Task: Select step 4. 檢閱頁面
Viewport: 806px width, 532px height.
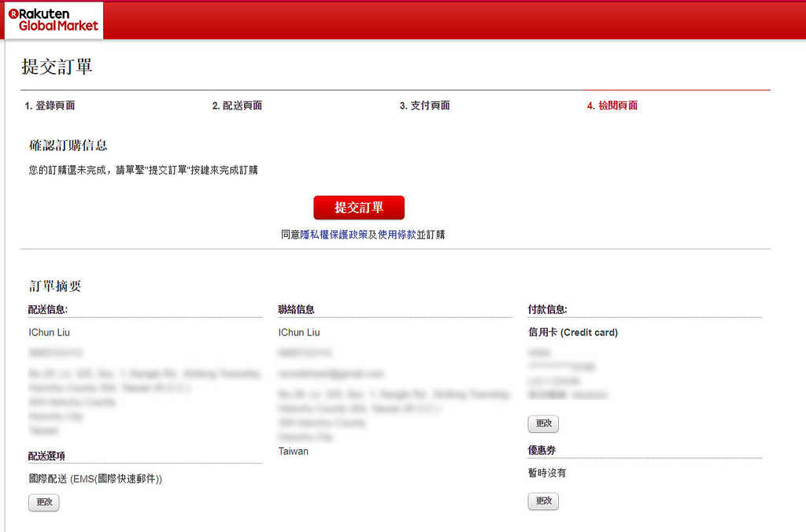Action: [x=612, y=105]
